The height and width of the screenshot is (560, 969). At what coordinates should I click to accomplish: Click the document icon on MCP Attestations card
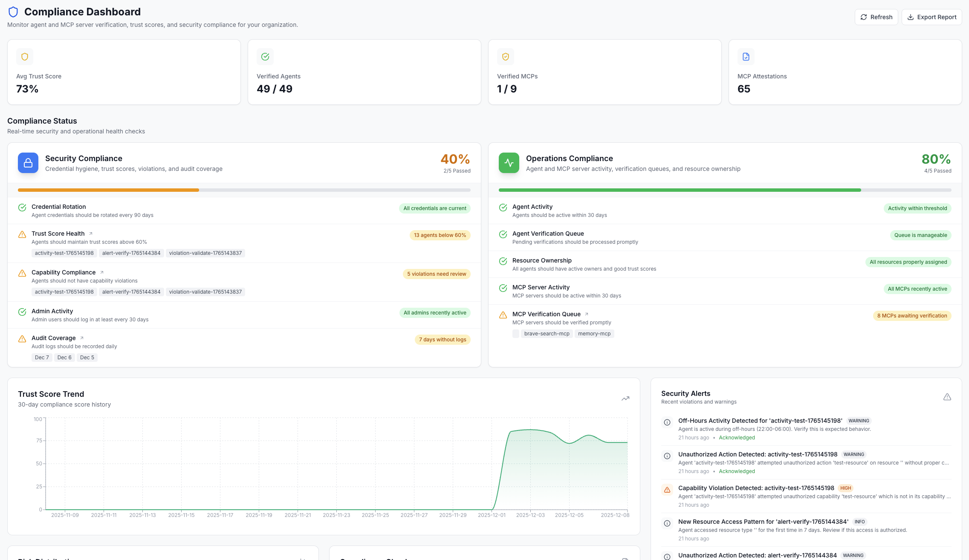(x=746, y=56)
